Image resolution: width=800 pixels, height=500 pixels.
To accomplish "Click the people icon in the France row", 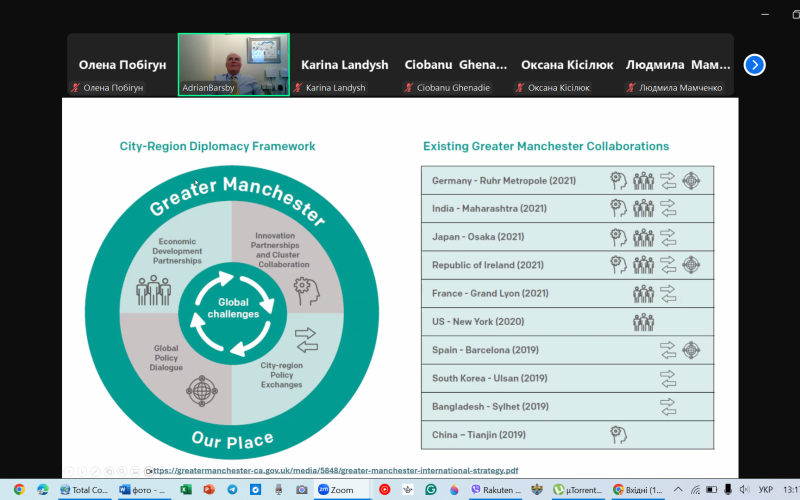I will click(x=643, y=293).
